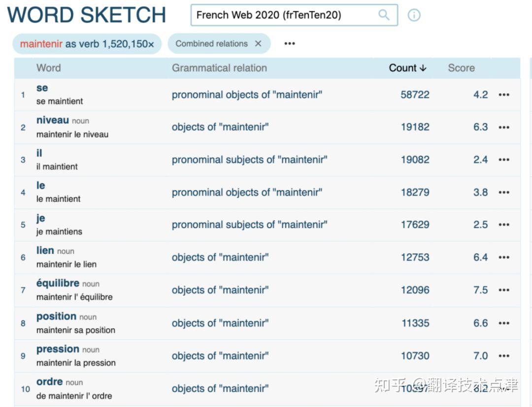Toggle the Count sort direction arrow
This screenshot has height=407, width=532.
click(422, 68)
